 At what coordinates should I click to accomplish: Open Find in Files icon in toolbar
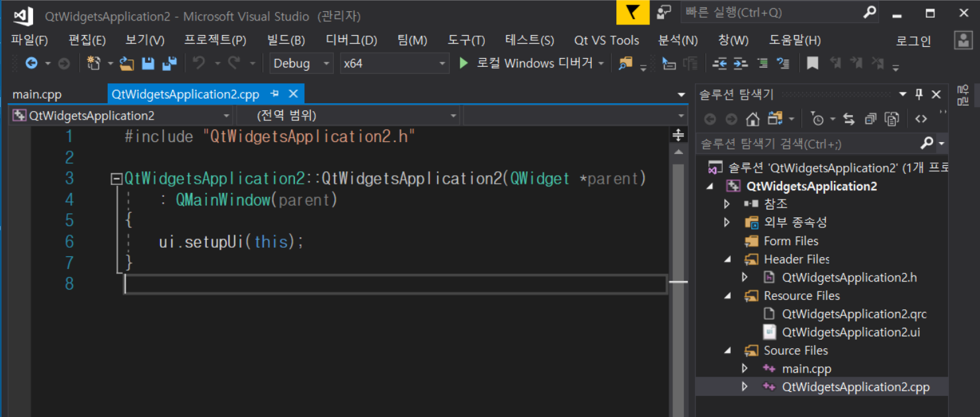pos(625,63)
